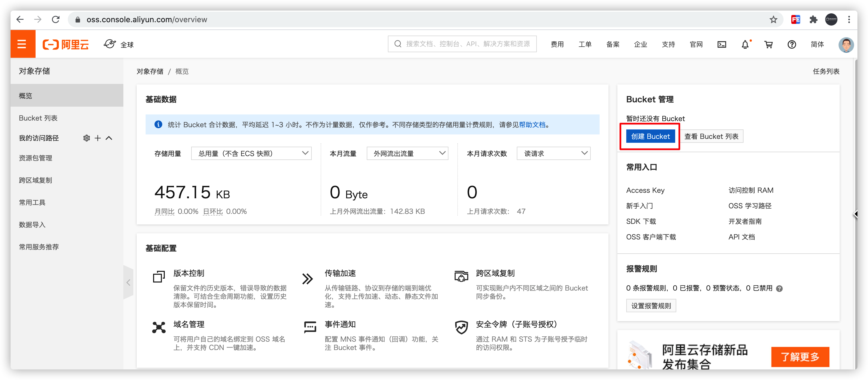Click the 传输加速 double-arrow icon
868x380 pixels.
(x=307, y=278)
